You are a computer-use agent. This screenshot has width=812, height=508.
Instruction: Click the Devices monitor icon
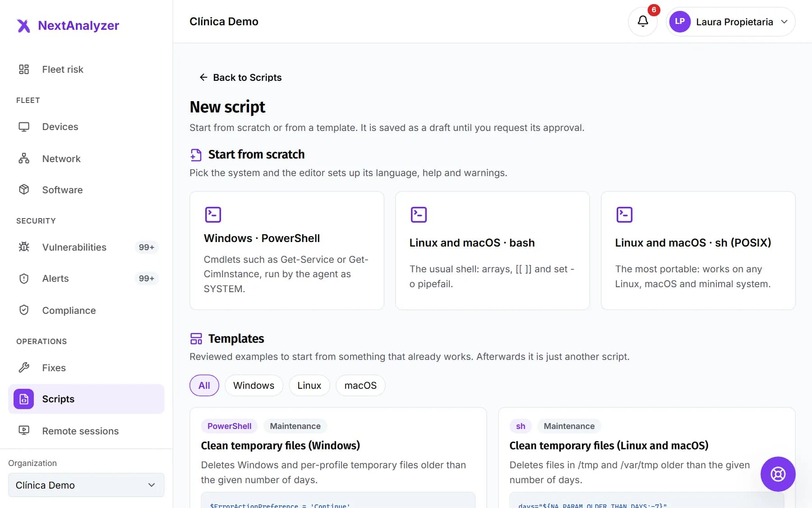coord(24,127)
